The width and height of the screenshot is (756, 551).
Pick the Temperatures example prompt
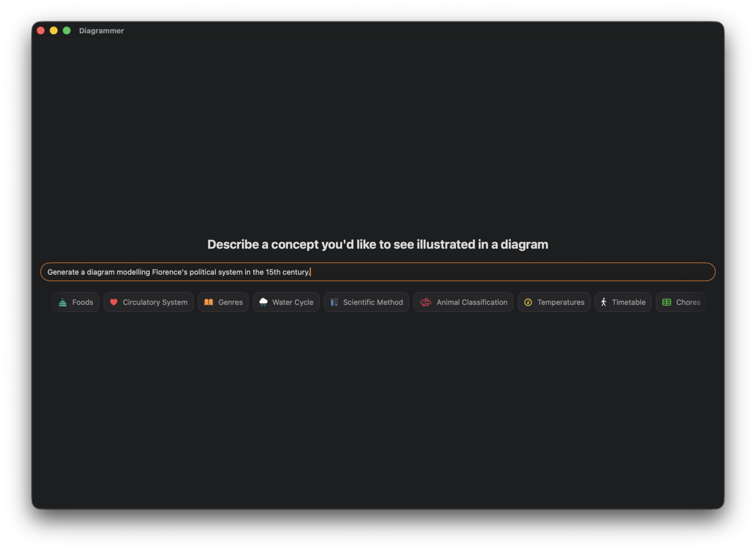point(554,302)
